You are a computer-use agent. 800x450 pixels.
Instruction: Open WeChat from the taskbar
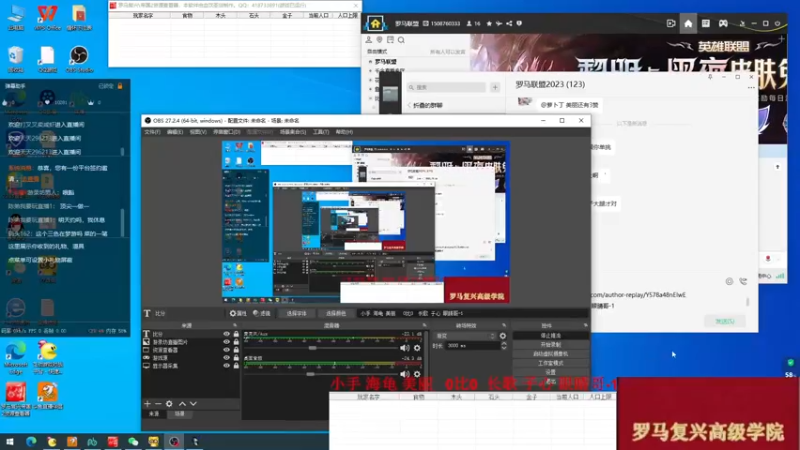(x=133, y=442)
